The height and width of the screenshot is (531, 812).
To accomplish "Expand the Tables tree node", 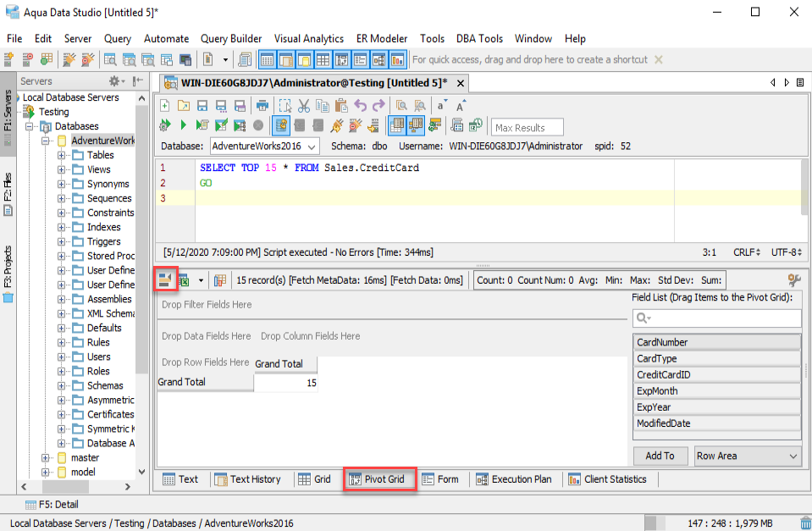I will [x=62, y=155].
